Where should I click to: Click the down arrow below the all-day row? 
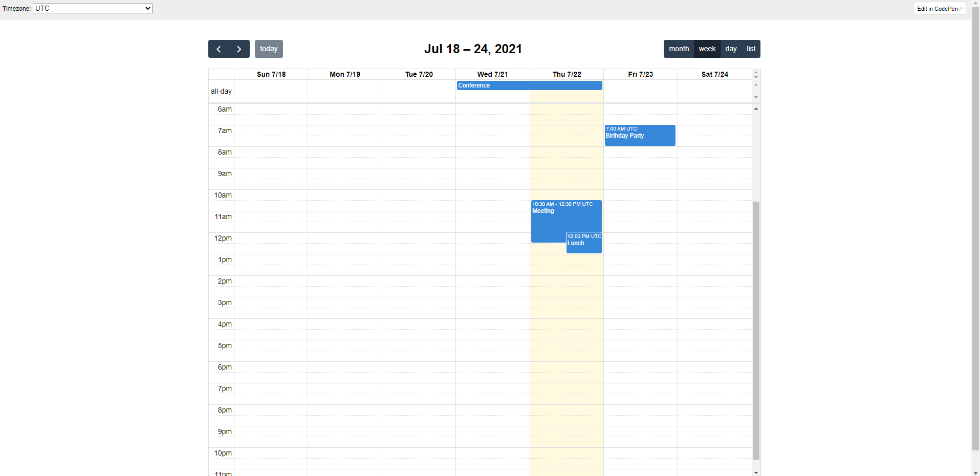(x=756, y=97)
